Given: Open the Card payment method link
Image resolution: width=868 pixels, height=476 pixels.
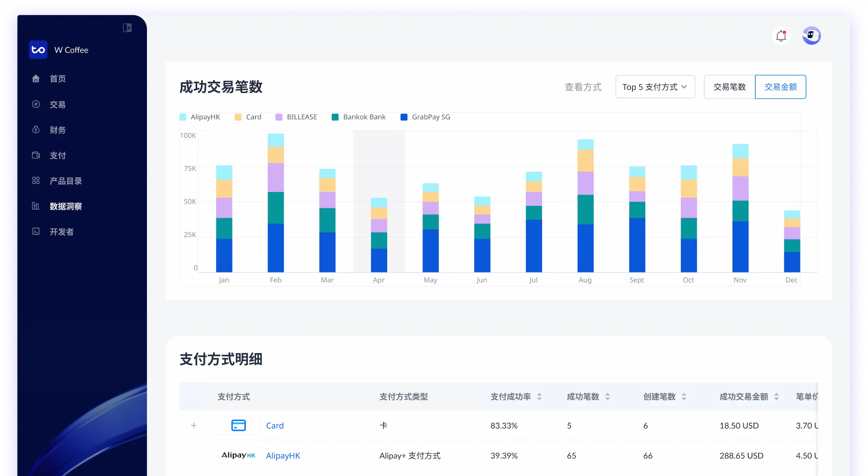Looking at the screenshot, I should (x=275, y=426).
